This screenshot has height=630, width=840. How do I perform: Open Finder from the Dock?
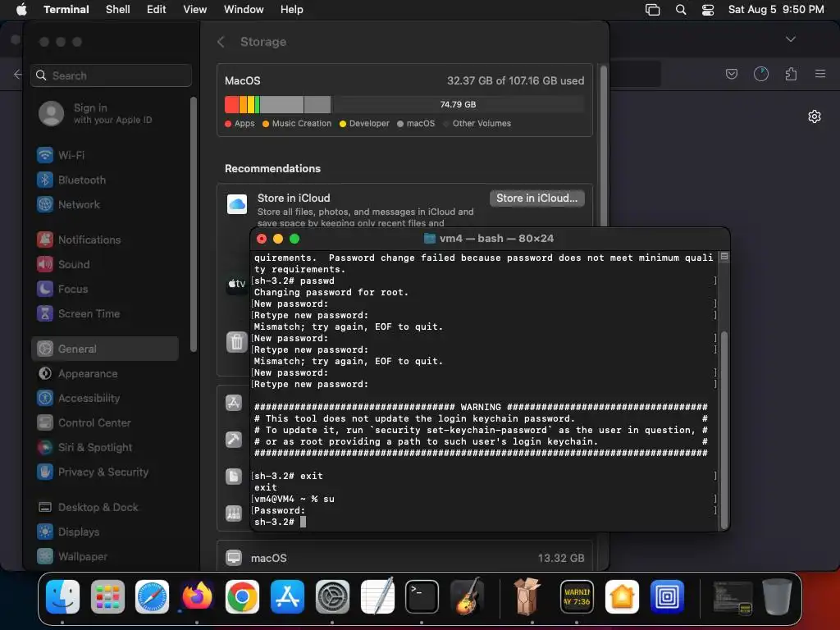[62, 597]
